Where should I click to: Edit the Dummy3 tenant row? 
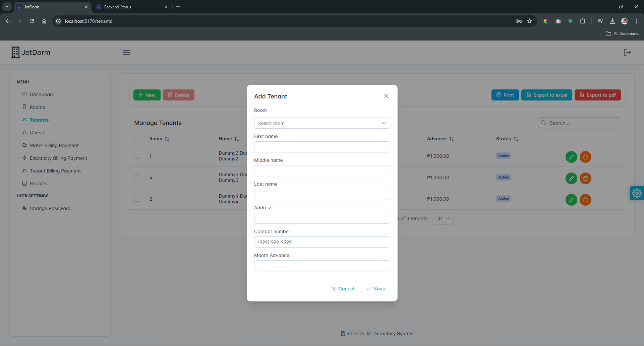tap(571, 178)
